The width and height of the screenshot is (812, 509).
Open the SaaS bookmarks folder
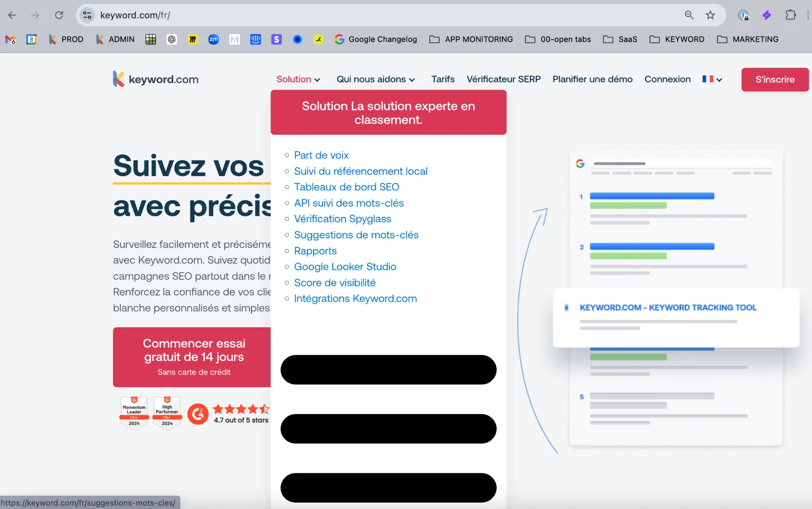(x=620, y=39)
